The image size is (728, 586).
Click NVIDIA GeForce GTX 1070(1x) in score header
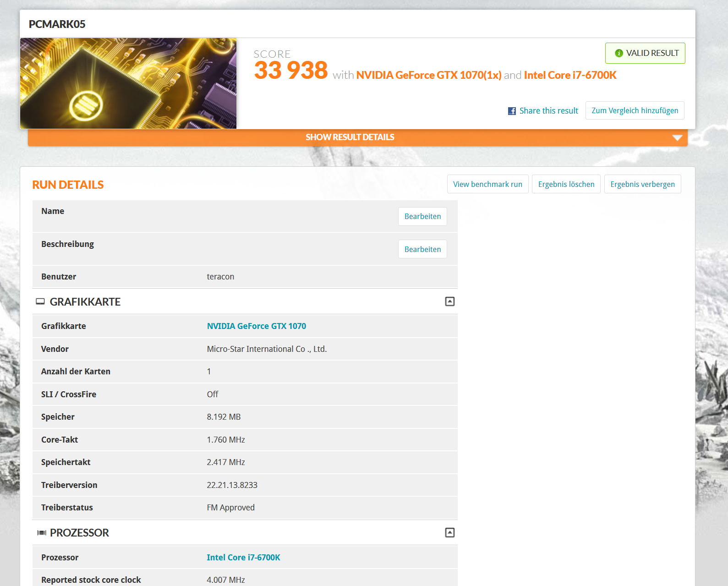pyautogui.click(x=429, y=75)
